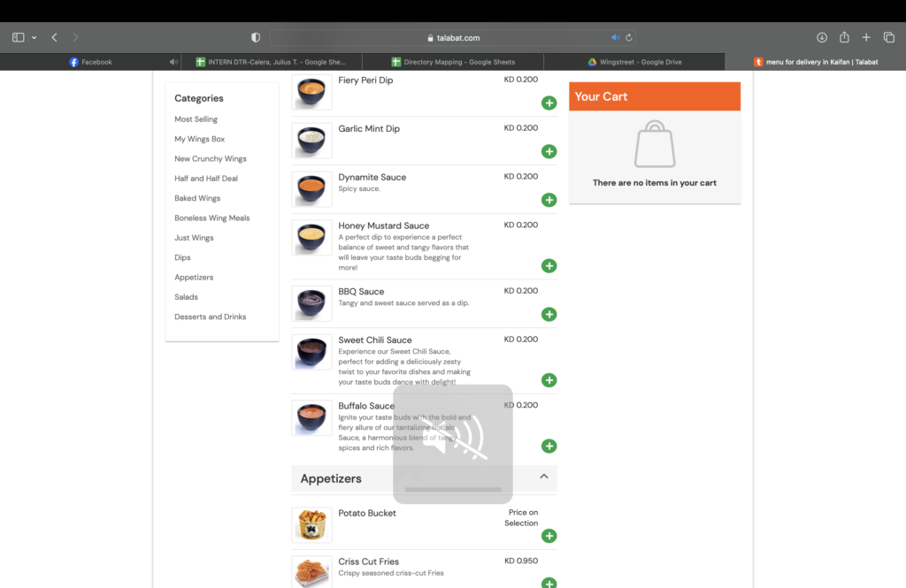Image resolution: width=906 pixels, height=588 pixels.
Task: Toggle Safari sidebar
Action: point(18,37)
